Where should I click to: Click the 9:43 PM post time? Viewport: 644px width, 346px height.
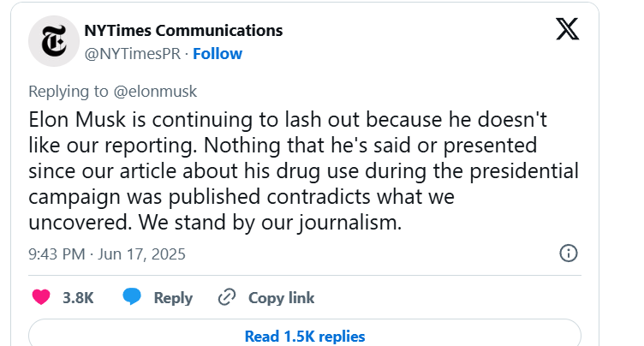(x=57, y=254)
